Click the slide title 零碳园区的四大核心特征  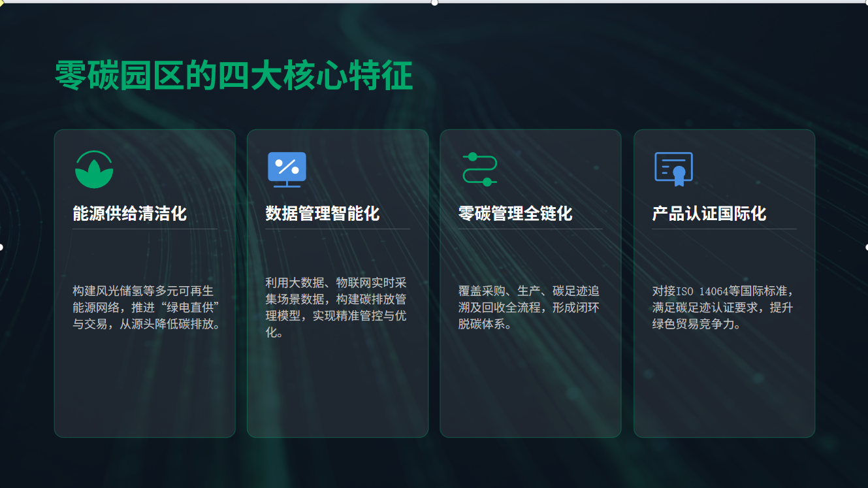pyautogui.click(x=233, y=76)
